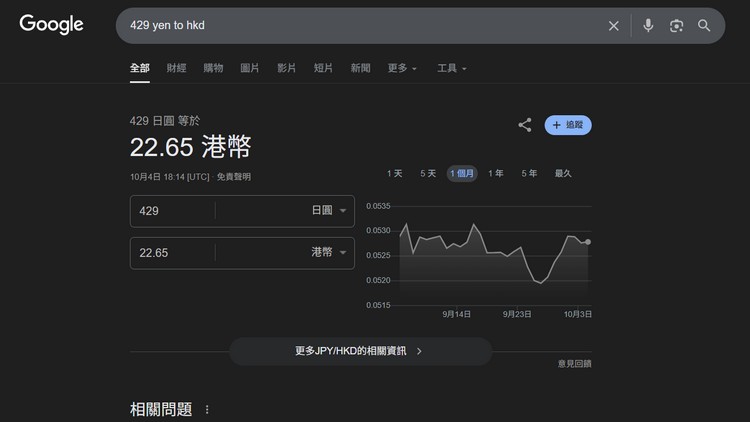
Task: Switch to the 財經 tab
Action: coord(177,68)
